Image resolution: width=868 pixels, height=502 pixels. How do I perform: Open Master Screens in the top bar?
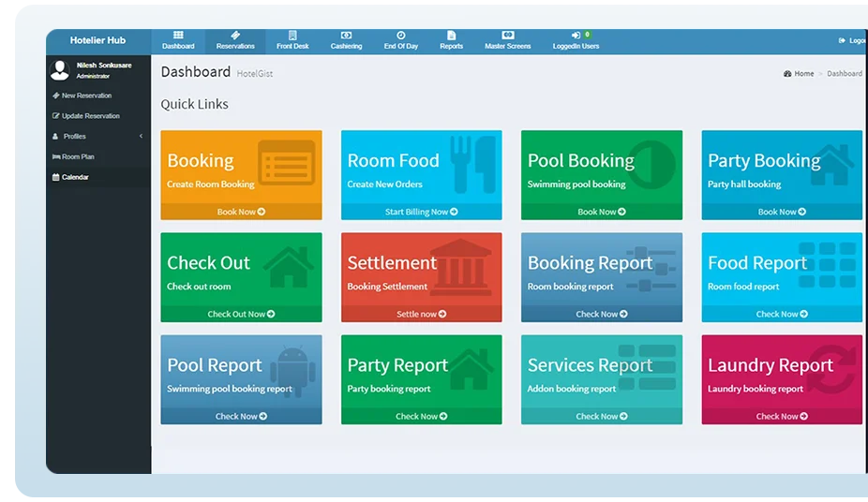(507, 36)
